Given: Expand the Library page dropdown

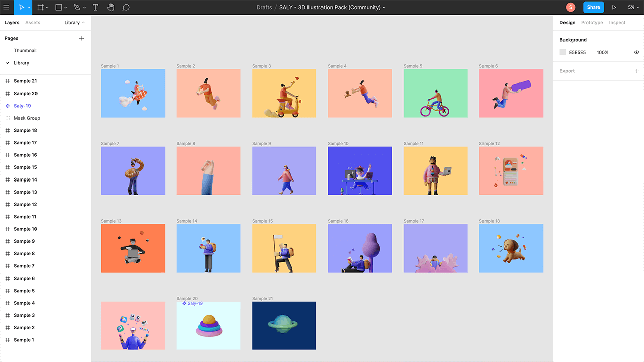Looking at the screenshot, I should (74, 23).
